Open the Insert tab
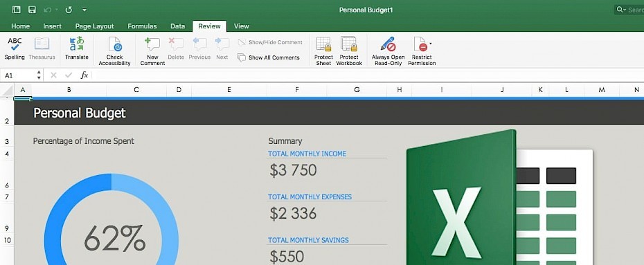The width and height of the screenshot is (644, 265). tap(52, 26)
